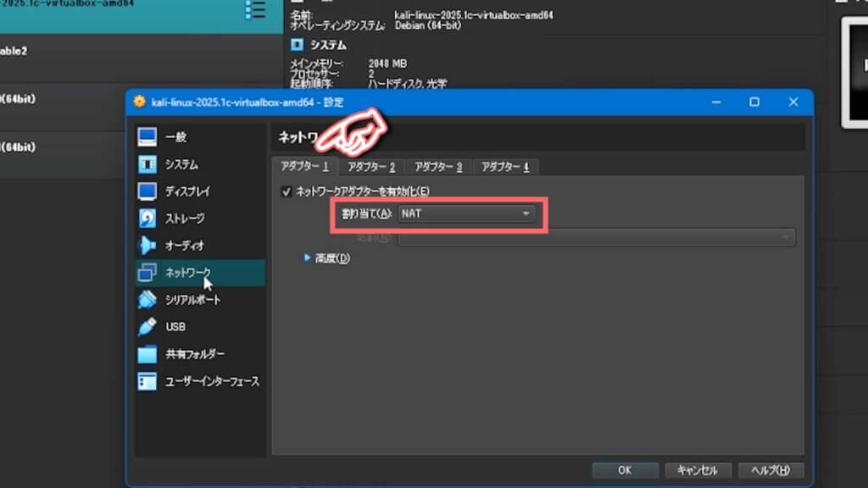868x488 pixels.
Task: Click the システム section icon in details pane
Action: pyautogui.click(x=298, y=45)
